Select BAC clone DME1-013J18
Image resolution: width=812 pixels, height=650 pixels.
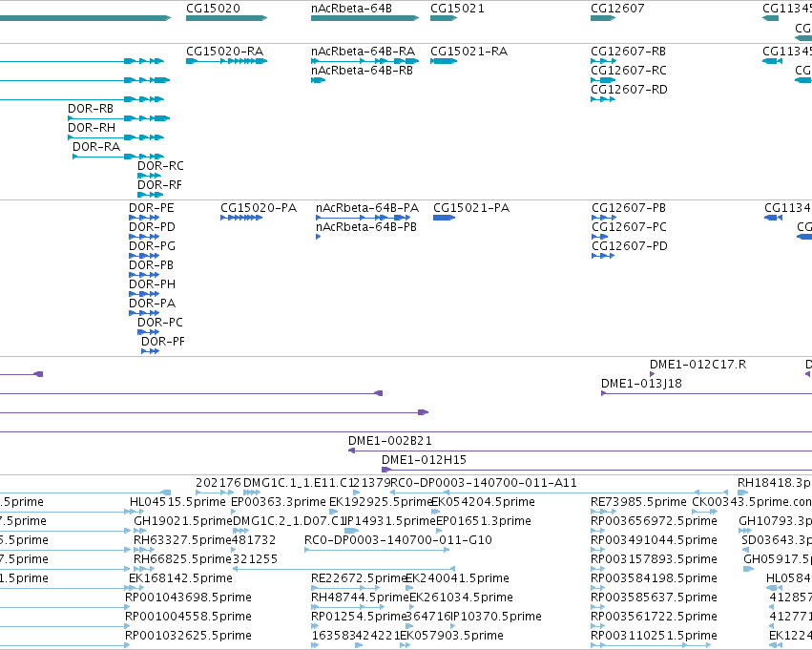pyautogui.click(x=641, y=384)
